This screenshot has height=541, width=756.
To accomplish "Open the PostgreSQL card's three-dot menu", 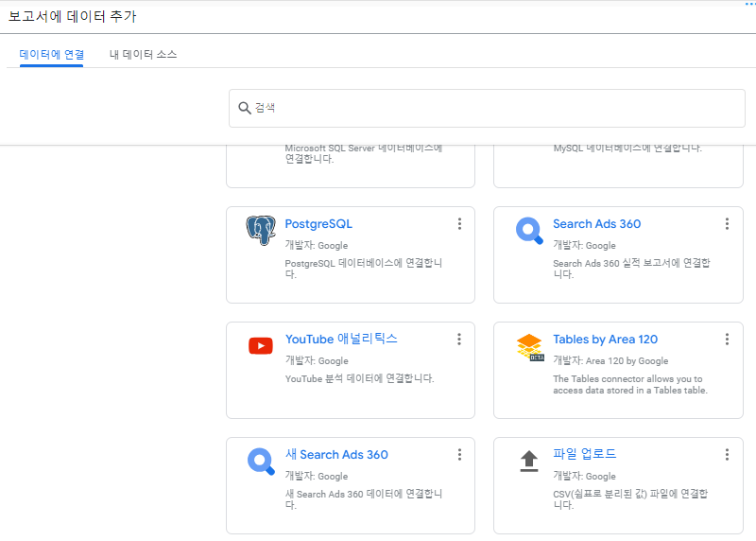I will 459,223.
